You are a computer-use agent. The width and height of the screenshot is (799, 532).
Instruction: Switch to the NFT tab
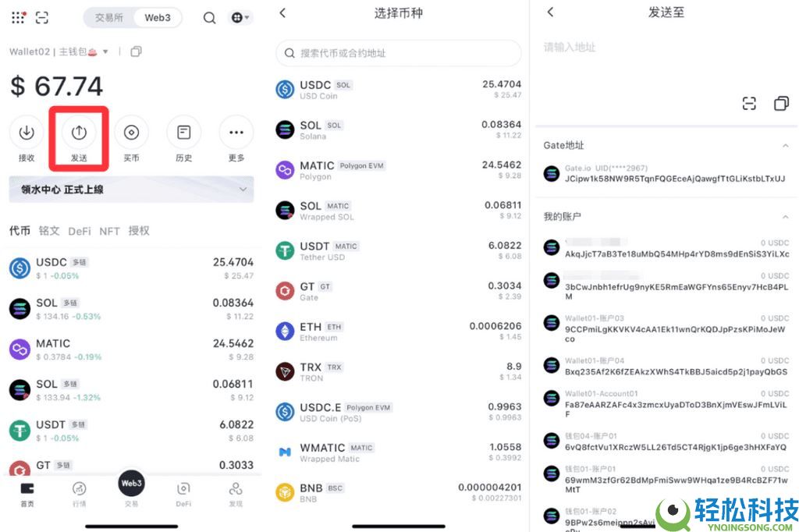(109, 230)
